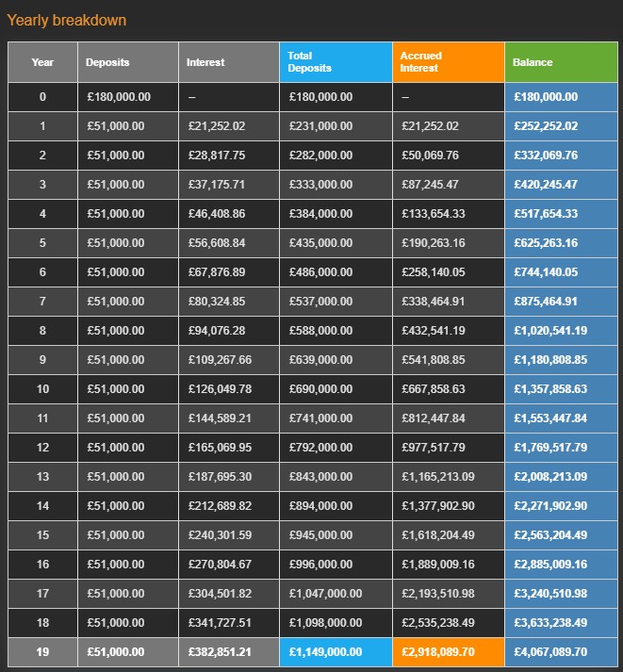Click interest value £56,608.84

click(217, 243)
